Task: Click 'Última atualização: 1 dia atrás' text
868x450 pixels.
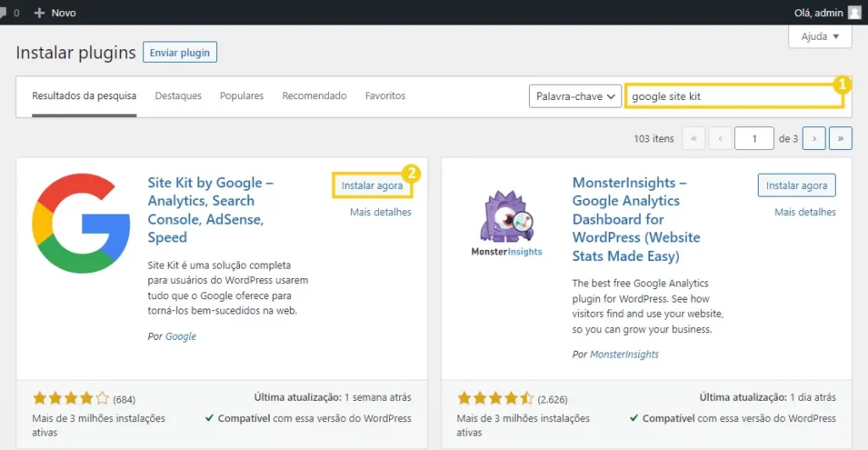Action: (x=768, y=397)
